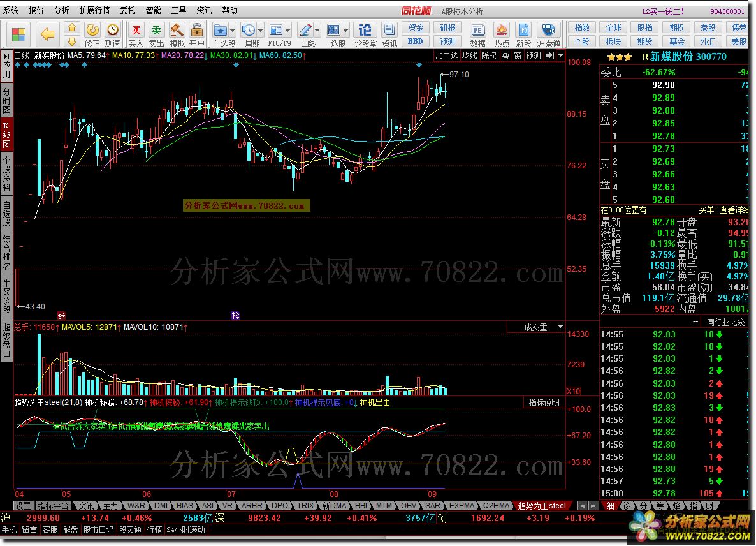
Task: Toggle the 预测 forecast option above chart
Action: 534,55
